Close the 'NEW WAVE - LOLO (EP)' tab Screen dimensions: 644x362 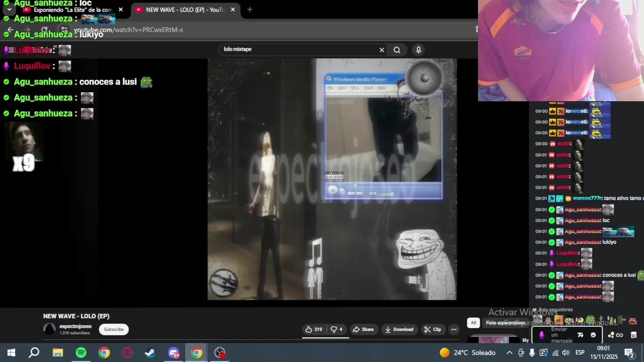tap(233, 10)
